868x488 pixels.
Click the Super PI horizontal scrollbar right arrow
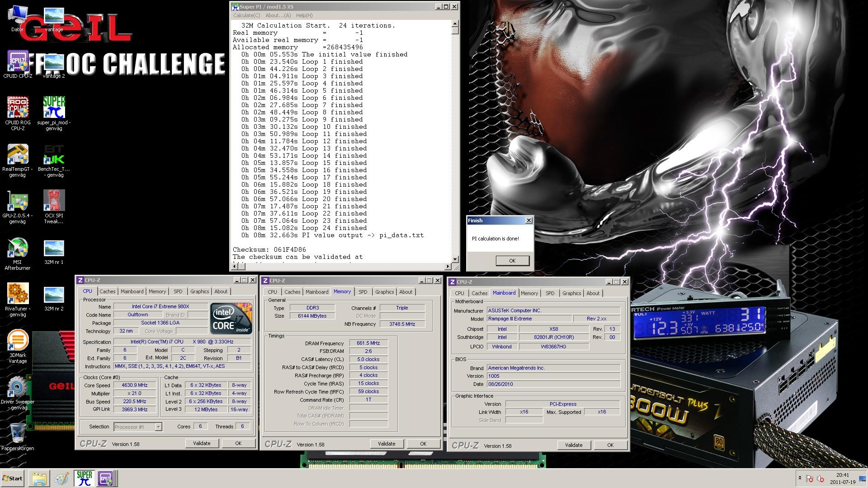(448, 267)
